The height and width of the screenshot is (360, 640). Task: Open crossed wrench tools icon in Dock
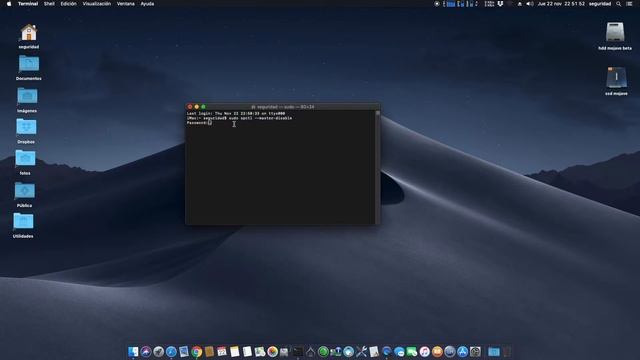(x=361, y=351)
